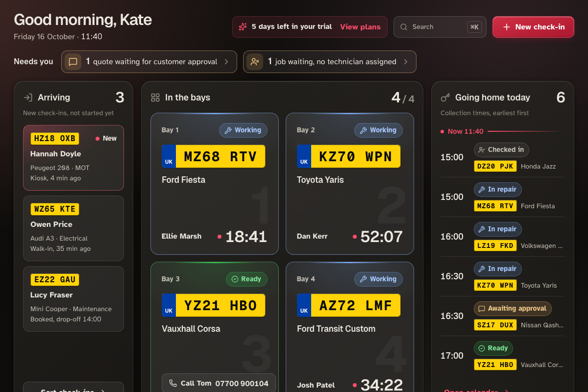Click the check icon on Bay 3 Ready badge
The width and height of the screenshot is (588, 392).
235,279
